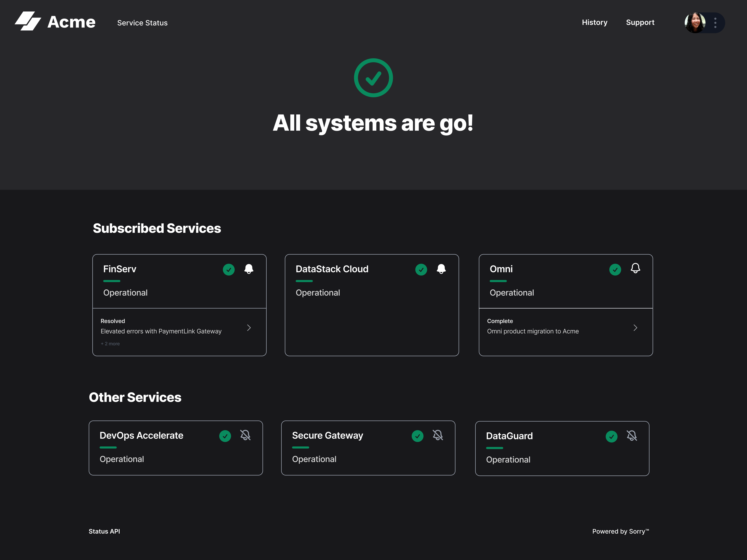Enable notifications for DevOps Accelerate
Screen dimensions: 747x560
click(x=245, y=435)
